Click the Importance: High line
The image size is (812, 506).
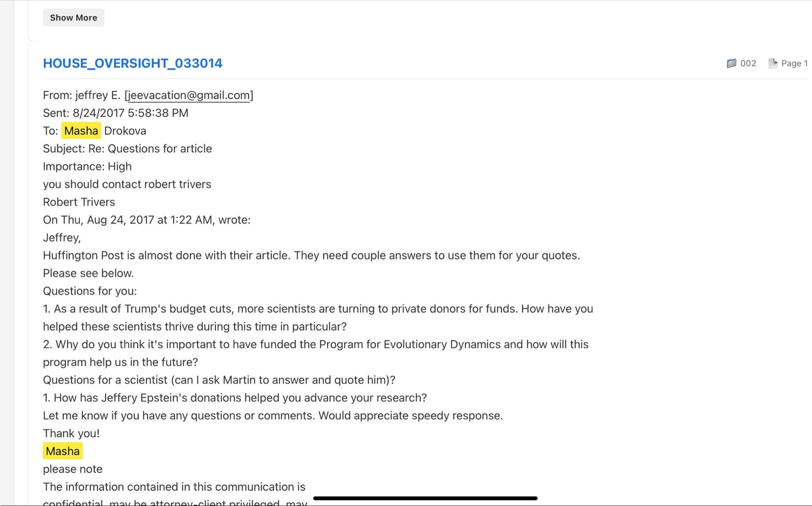(x=87, y=167)
